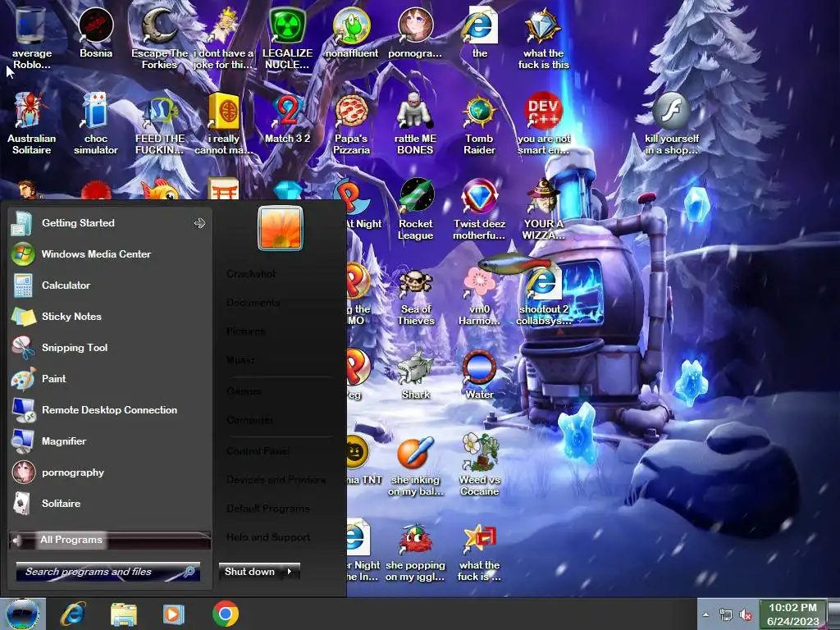The height and width of the screenshot is (630, 840).
Task: Open Help and Support
Action: pos(268,536)
